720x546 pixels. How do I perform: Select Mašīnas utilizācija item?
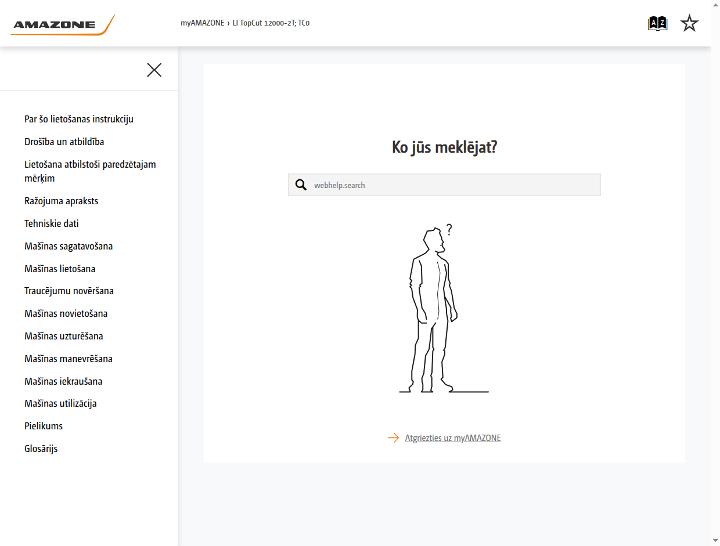tap(61, 403)
